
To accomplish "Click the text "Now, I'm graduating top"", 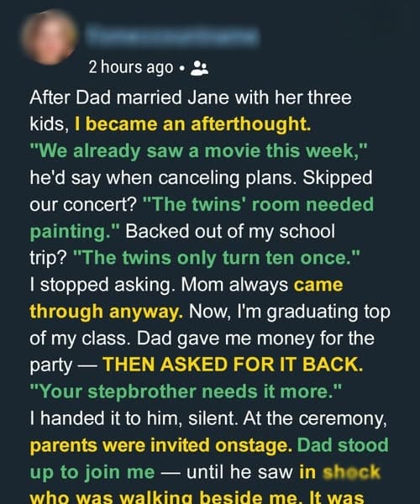I will point(290,312).
